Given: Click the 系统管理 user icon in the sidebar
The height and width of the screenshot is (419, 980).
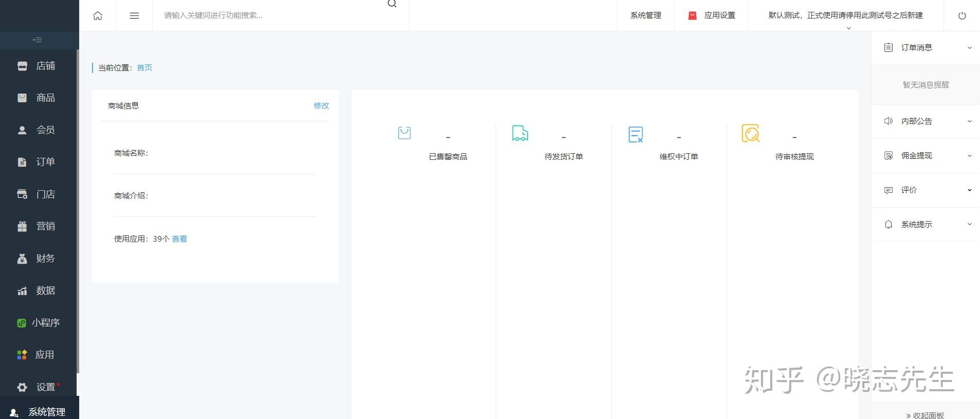Looking at the screenshot, I should [x=14, y=412].
